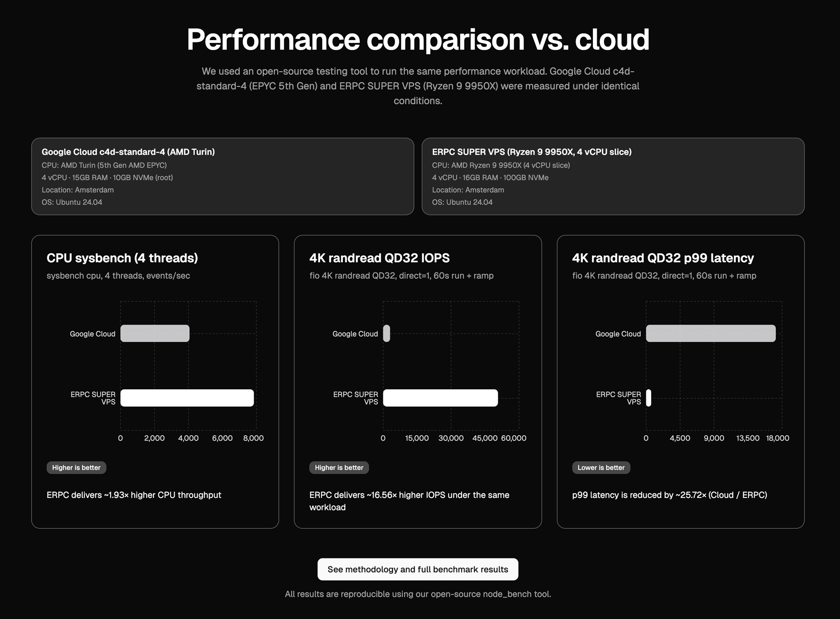Click the Higher is better badge under CPU sysbench
The width and height of the screenshot is (840, 619).
(x=76, y=467)
